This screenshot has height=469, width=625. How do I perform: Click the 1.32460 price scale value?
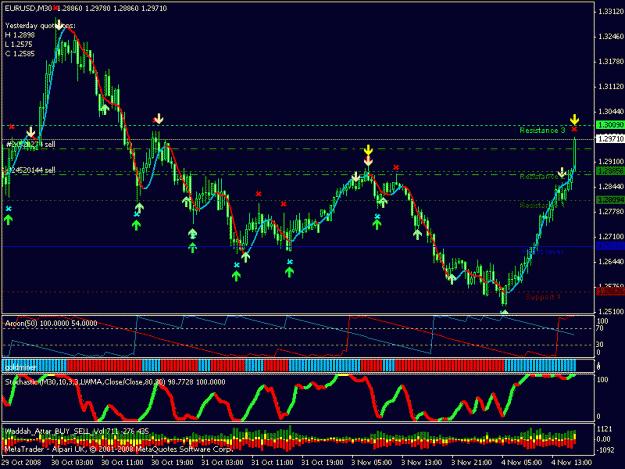coord(611,37)
